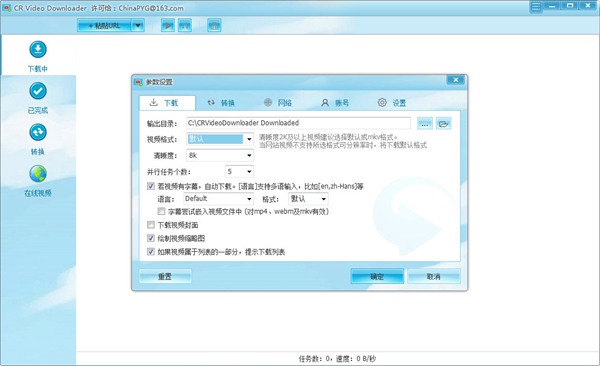
Task: Switch to the 网络 network tab
Action: pos(278,103)
